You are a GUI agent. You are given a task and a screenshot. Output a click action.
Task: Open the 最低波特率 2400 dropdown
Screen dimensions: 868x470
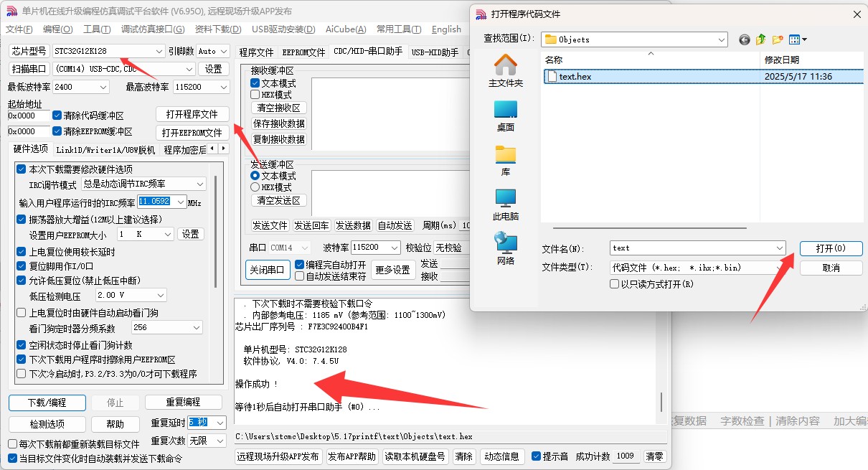(80, 87)
